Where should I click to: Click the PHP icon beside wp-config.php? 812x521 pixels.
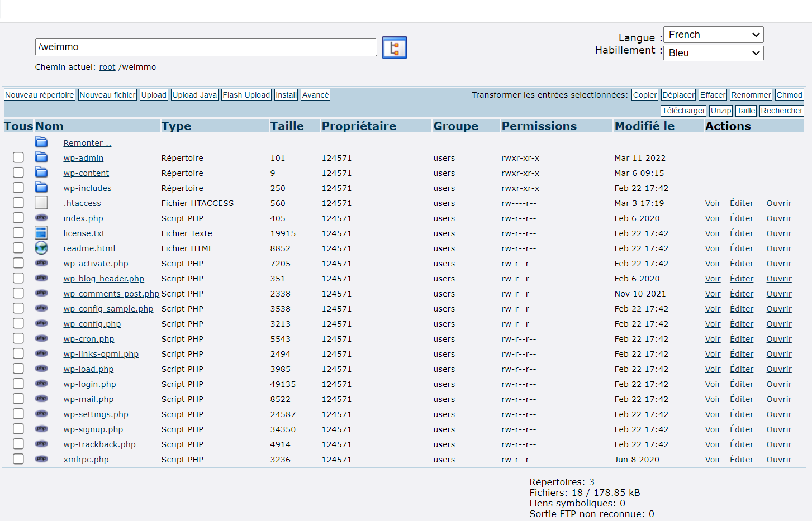click(41, 323)
